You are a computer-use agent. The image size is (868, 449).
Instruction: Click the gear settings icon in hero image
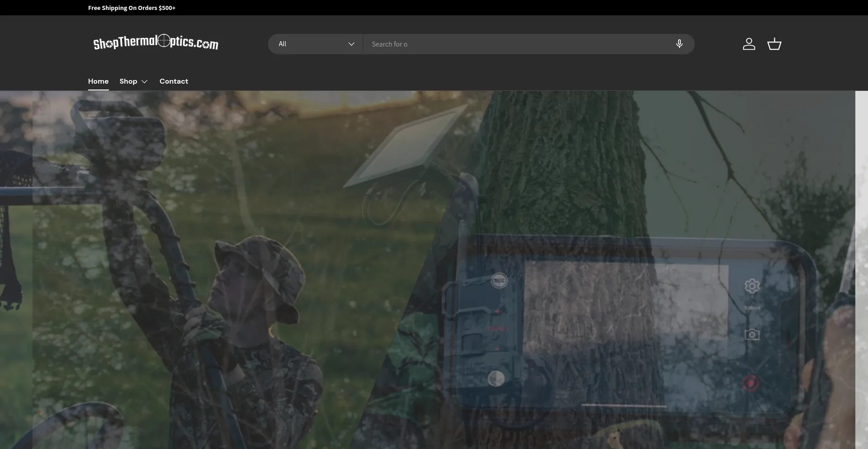click(x=752, y=286)
